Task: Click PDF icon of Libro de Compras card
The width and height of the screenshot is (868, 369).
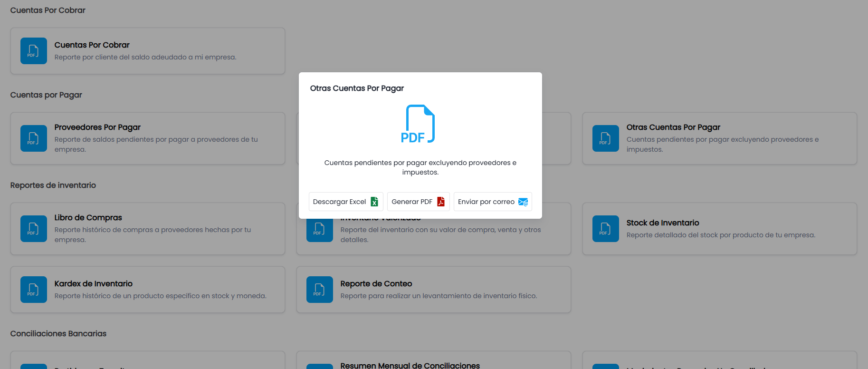Action: tap(34, 229)
